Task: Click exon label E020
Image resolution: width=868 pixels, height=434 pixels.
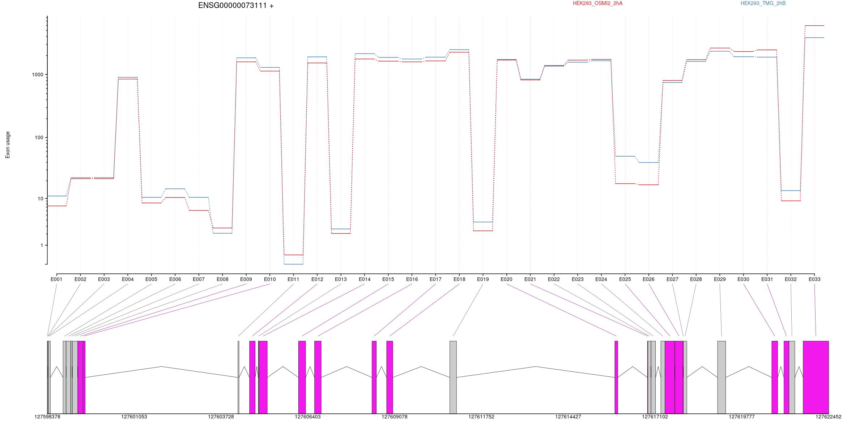Action: pos(506,279)
